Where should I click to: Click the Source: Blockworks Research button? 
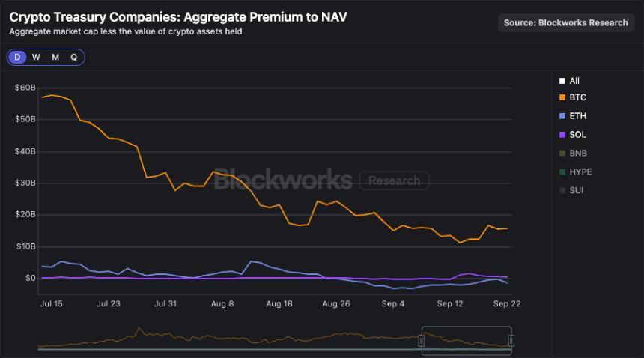tap(565, 22)
